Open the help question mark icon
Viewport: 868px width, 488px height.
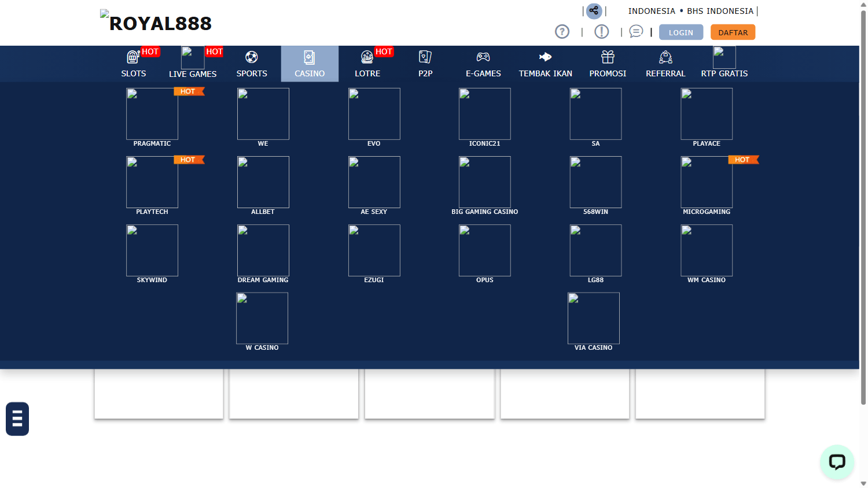(562, 32)
